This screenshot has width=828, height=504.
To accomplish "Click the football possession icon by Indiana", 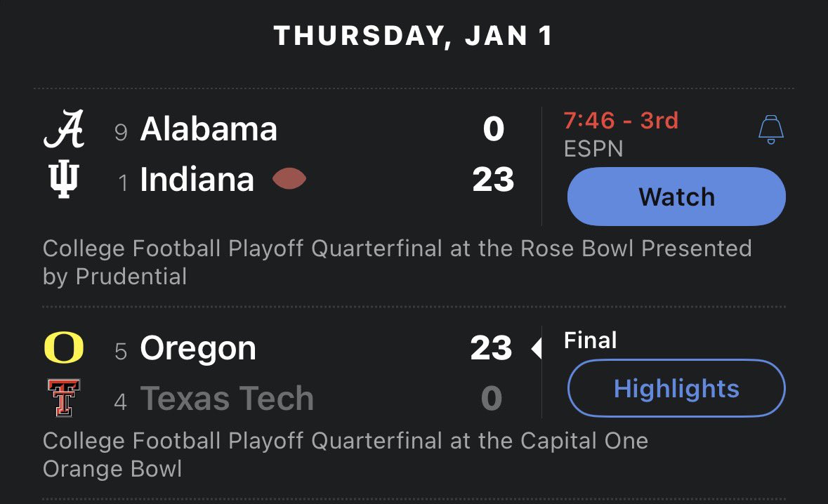I will tap(289, 180).
